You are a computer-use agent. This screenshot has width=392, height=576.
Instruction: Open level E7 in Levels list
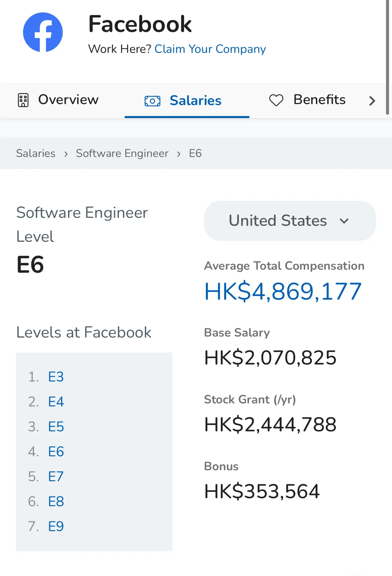(x=56, y=477)
